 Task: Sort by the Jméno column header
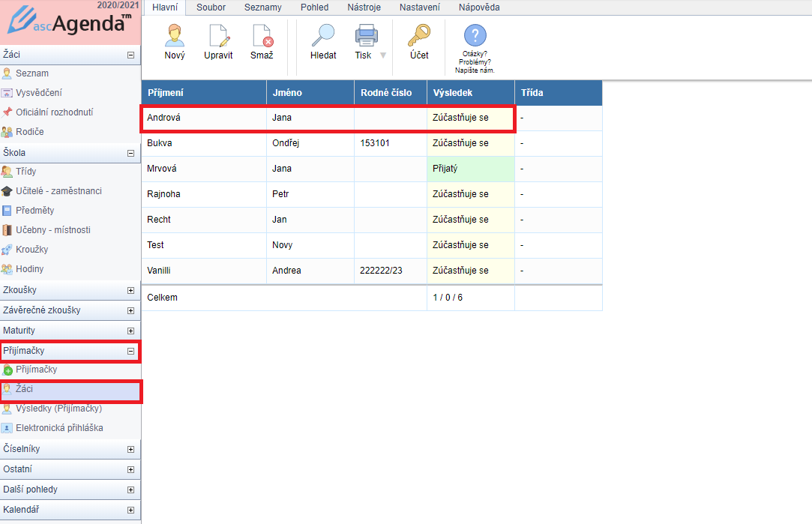tap(310, 93)
